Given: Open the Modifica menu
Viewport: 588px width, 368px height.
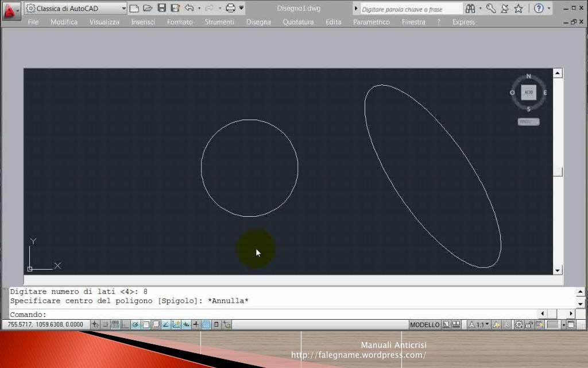Looking at the screenshot, I should pos(64,22).
